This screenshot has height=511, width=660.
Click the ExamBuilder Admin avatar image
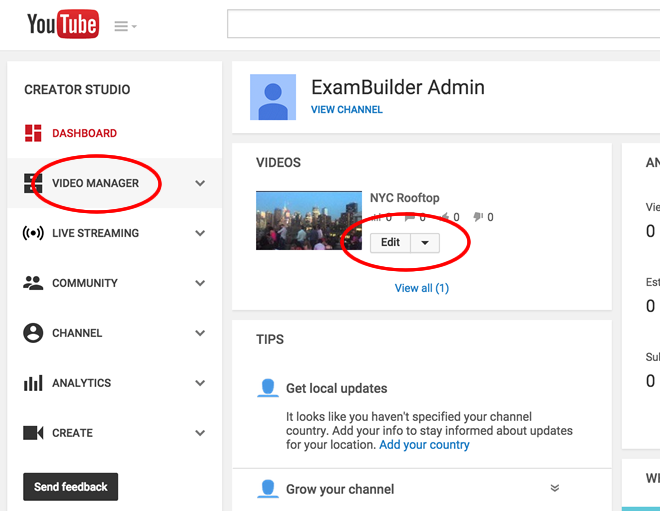click(x=272, y=98)
